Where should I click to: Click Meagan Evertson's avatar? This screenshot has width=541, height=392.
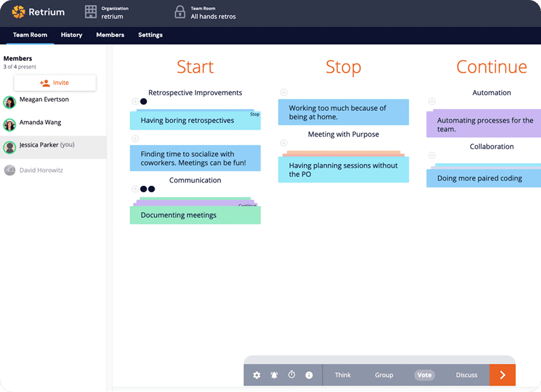[x=9, y=102]
